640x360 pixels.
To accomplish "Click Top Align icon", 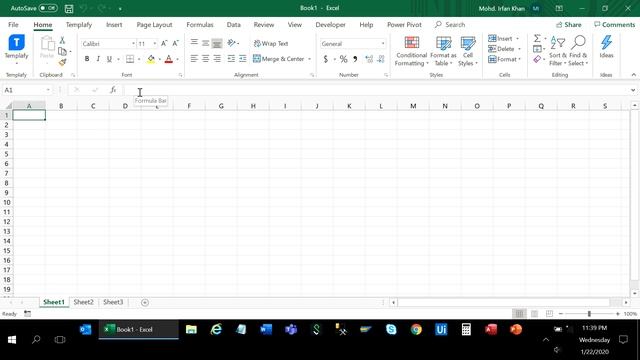I will (x=194, y=43).
